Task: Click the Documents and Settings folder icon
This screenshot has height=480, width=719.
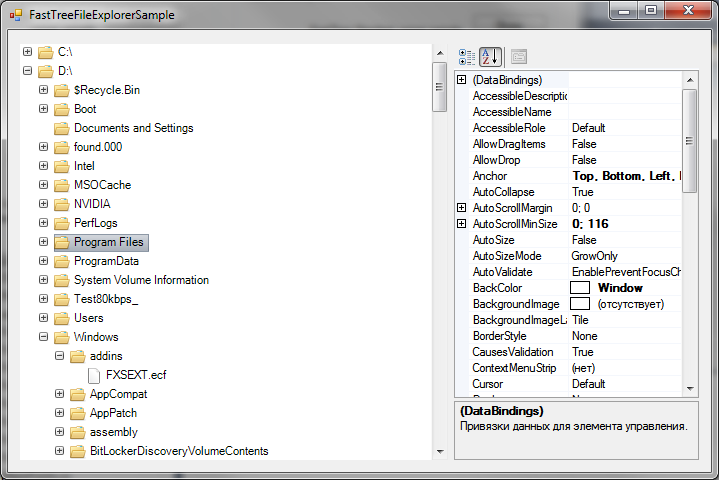Action: tap(61, 128)
